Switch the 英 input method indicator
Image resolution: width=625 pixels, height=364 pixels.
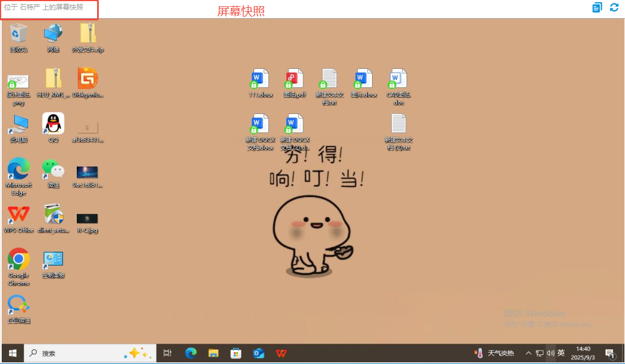click(561, 353)
